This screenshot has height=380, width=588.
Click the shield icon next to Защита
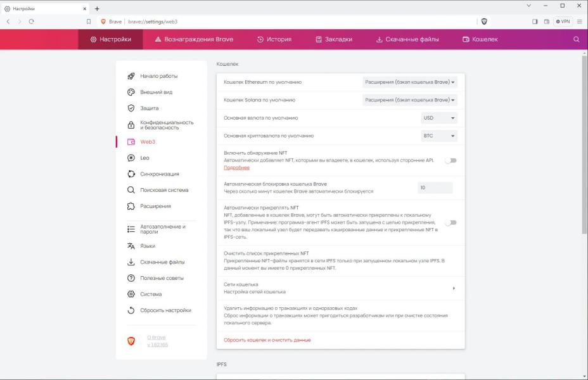pyautogui.click(x=131, y=108)
